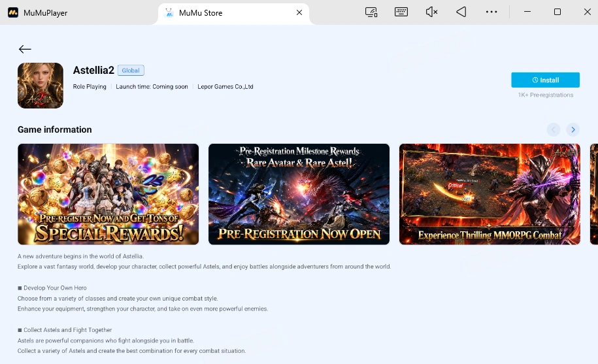Open the screen settings icon in title bar
Viewport: 598px width, 364px height.
pyautogui.click(x=371, y=12)
